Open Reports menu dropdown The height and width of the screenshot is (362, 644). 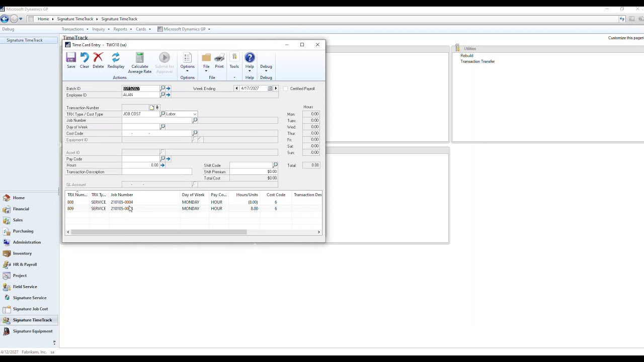122,29
